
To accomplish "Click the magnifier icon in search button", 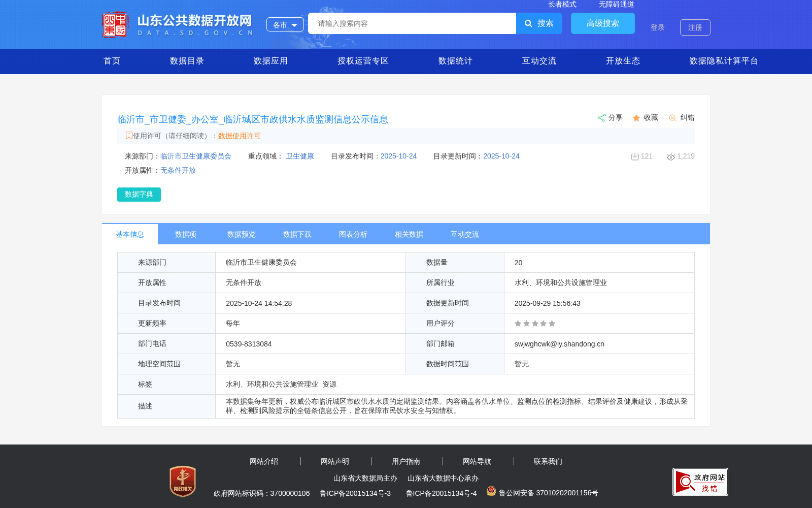I will pos(528,23).
